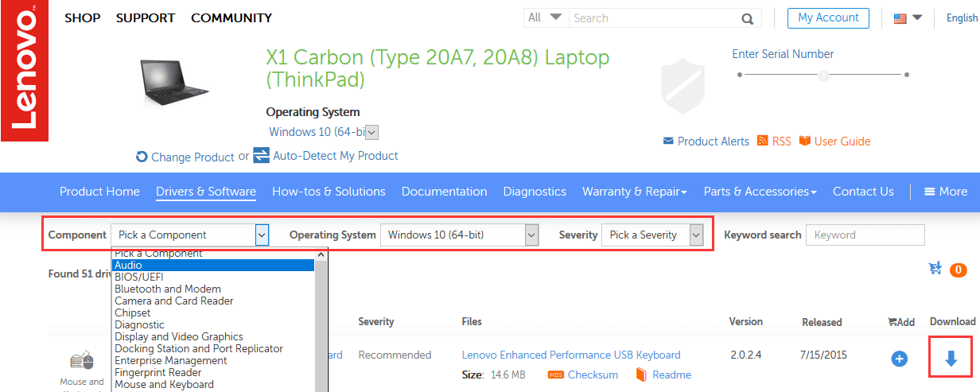Select Fingerprint Reader option

point(213,373)
